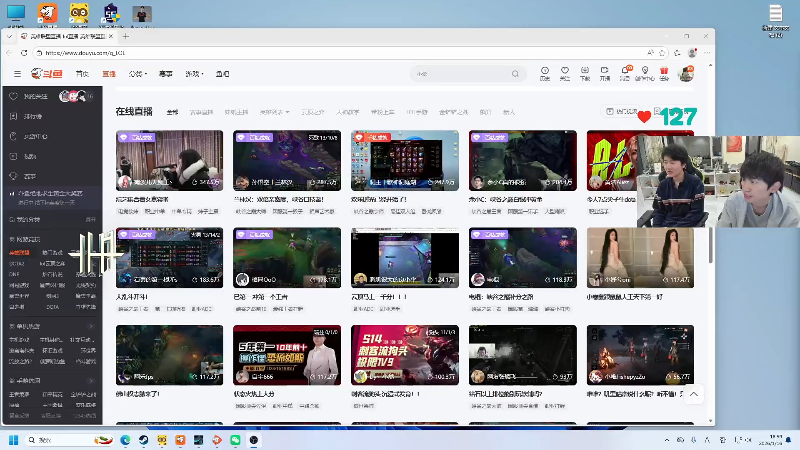This screenshot has width=800, height=450.
Task: Click the Douyu logo
Action: pyautogui.click(x=46, y=74)
